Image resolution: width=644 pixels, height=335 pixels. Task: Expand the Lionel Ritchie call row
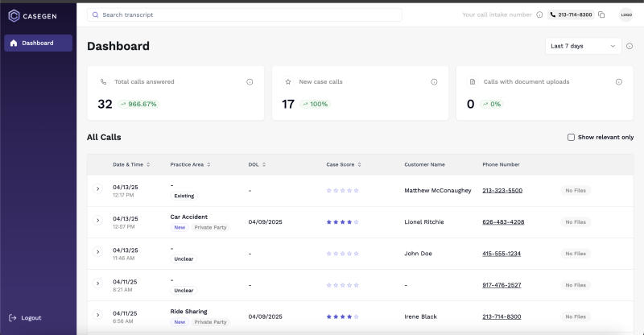[97, 221]
